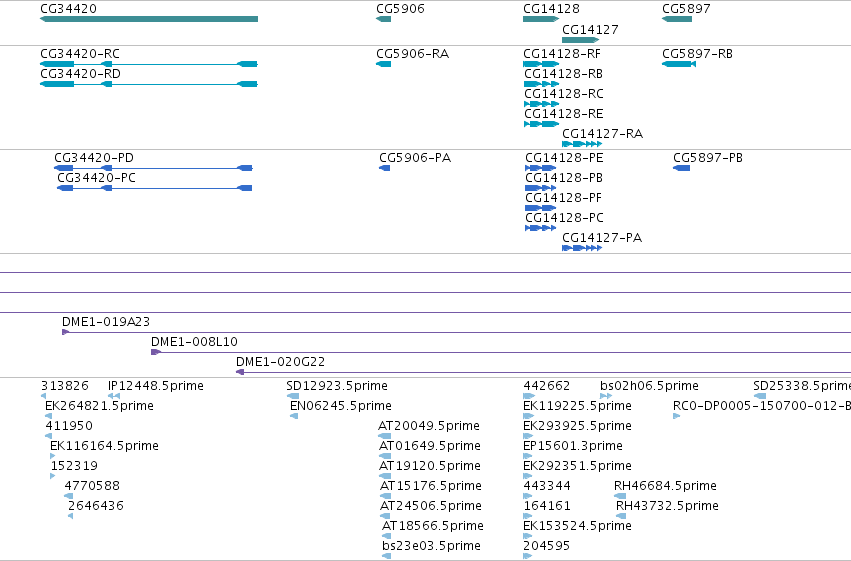This screenshot has width=851, height=561.
Task: Select transcript CG14128-RF
Action: (541, 64)
